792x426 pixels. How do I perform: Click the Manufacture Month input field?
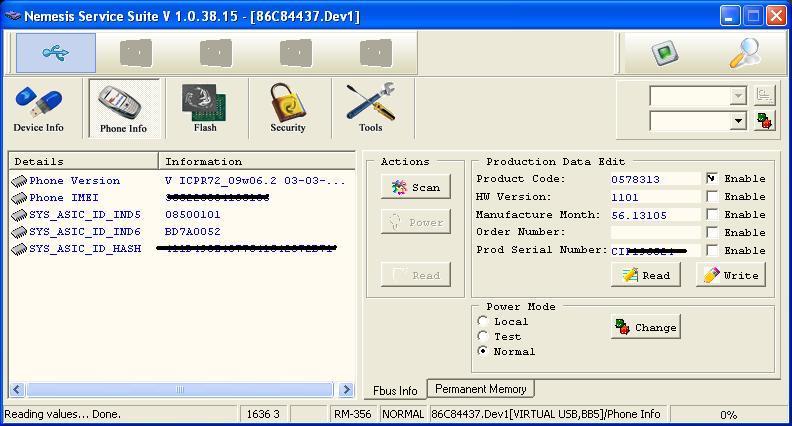click(655, 215)
